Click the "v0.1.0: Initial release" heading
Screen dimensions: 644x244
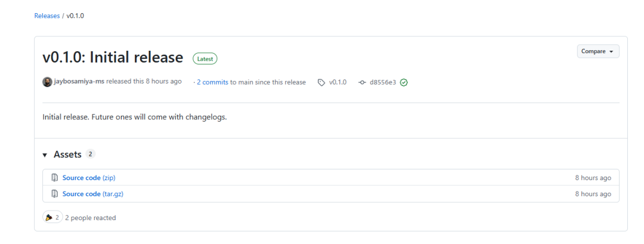click(x=113, y=57)
